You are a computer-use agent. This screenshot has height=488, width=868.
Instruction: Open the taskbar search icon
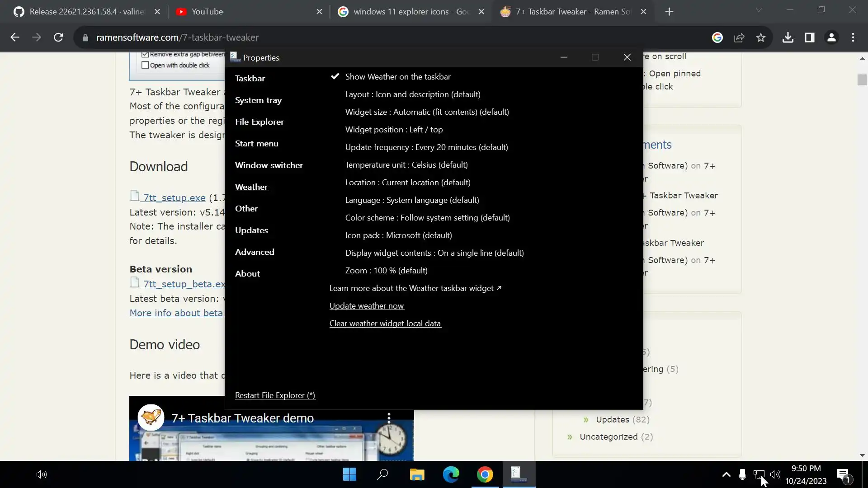click(x=382, y=474)
